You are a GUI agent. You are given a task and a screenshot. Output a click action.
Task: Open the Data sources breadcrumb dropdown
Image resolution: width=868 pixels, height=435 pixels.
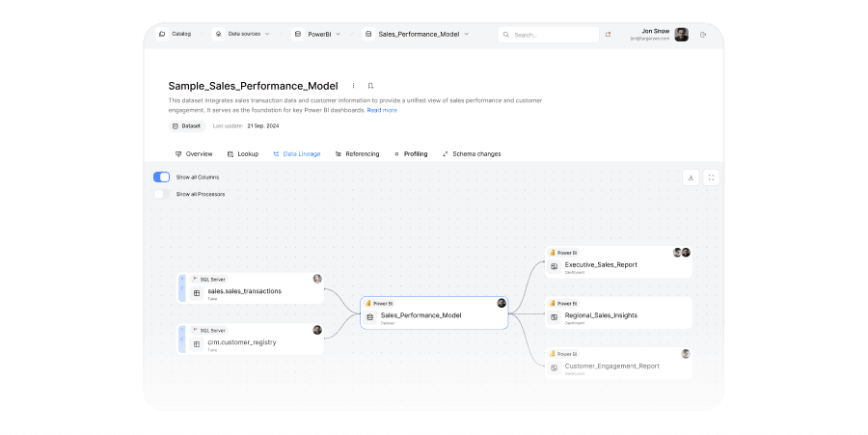pyautogui.click(x=242, y=34)
